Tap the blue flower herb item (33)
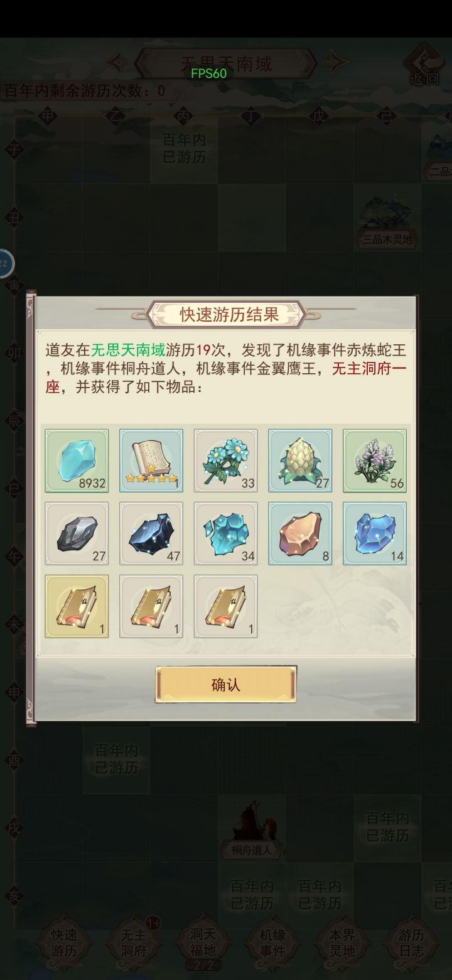 [x=225, y=460]
